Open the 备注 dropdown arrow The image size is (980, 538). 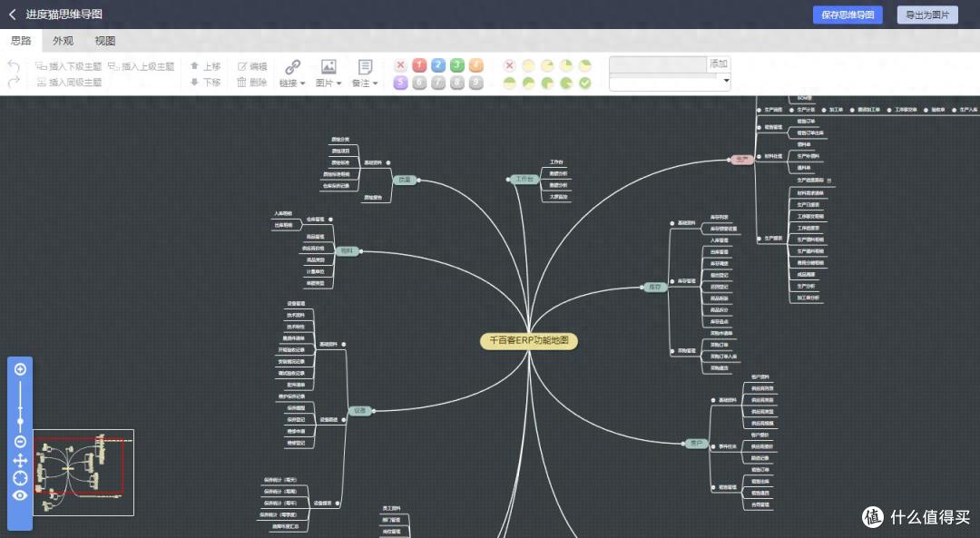click(x=375, y=83)
